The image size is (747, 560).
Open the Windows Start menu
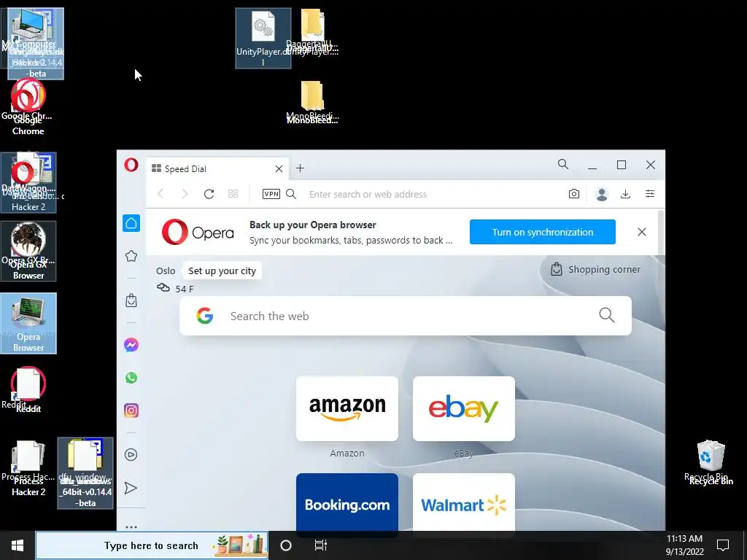coord(18,545)
